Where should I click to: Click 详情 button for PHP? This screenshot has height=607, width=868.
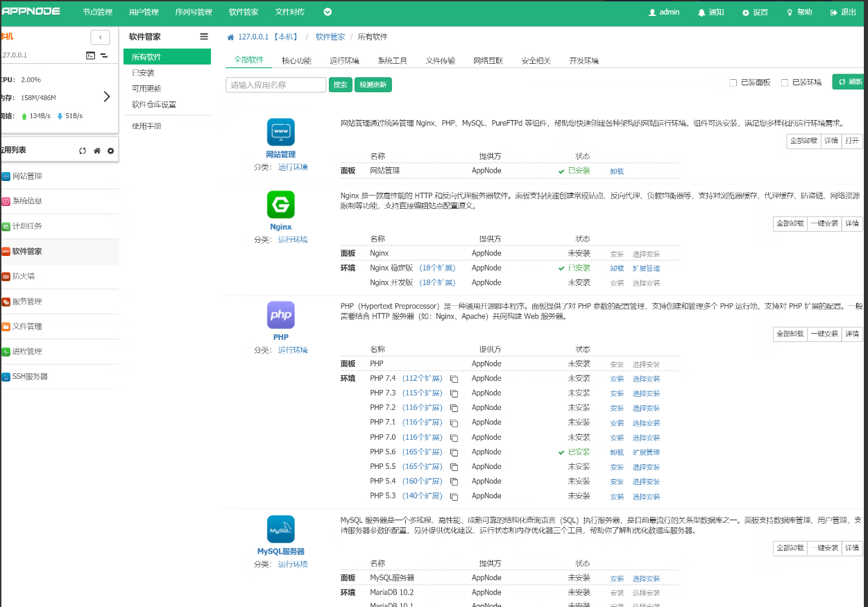[x=852, y=334]
